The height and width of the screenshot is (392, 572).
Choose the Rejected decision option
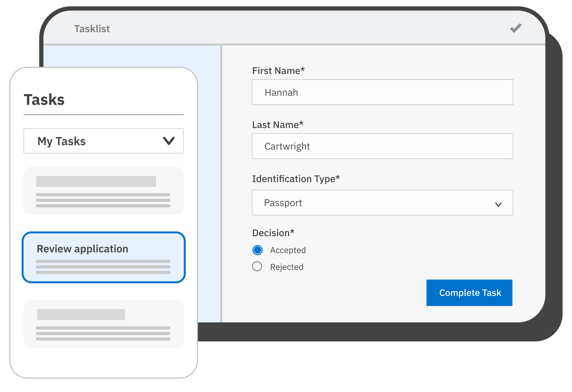pyautogui.click(x=257, y=266)
